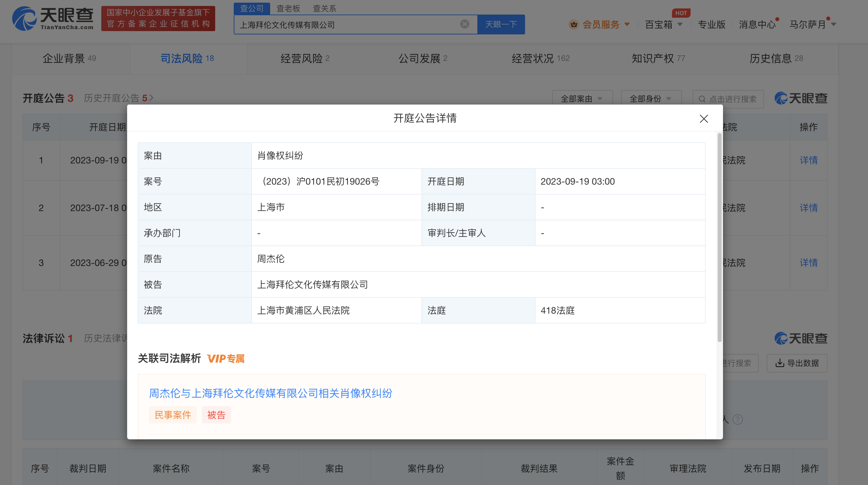Open the 专业版 link
The width and height of the screenshot is (868, 485).
711,24
